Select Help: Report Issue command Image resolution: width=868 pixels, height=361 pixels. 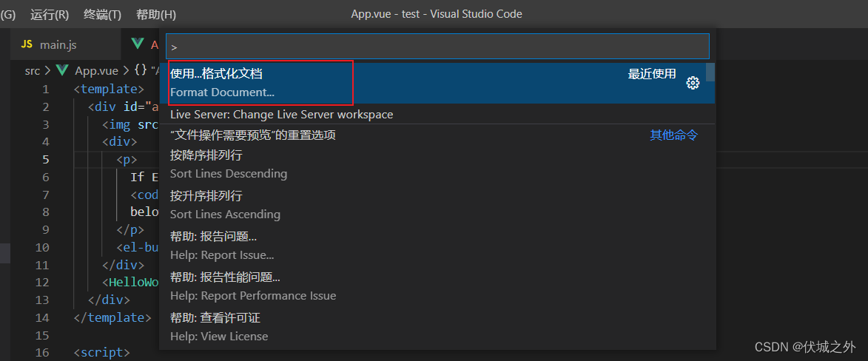(222, 246)
